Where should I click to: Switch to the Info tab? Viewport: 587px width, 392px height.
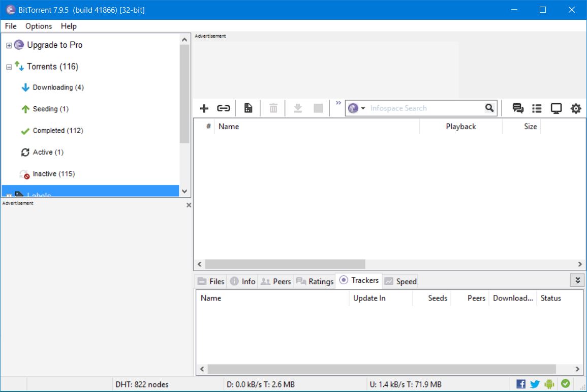pyautogui.click(x=242, y=281)
